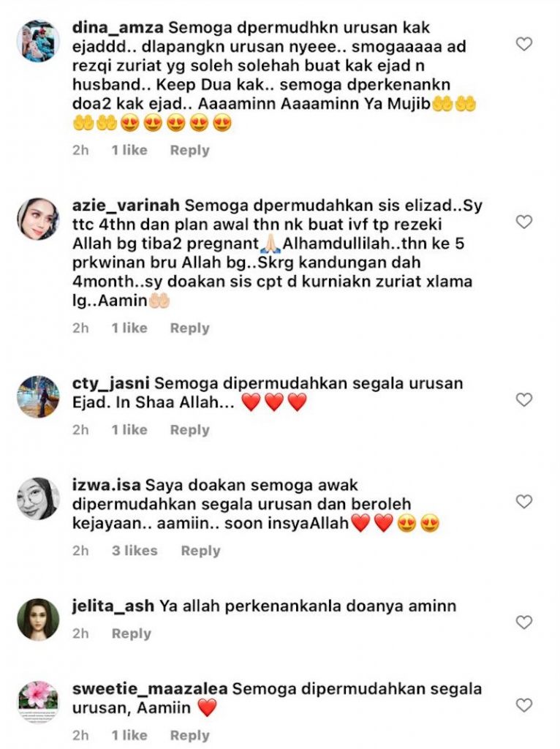The height and width of the screenshot is (749, 560).
Task: Like jelita_ash's comment using heart icon
Action: point(524,622)
